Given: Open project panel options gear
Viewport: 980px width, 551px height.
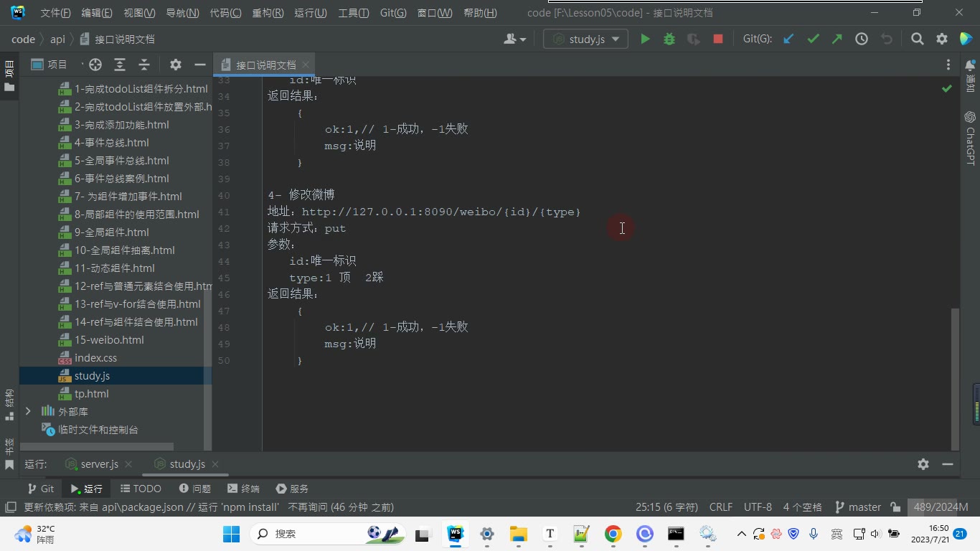Looking at the screenshot, I should coord(176,65).
